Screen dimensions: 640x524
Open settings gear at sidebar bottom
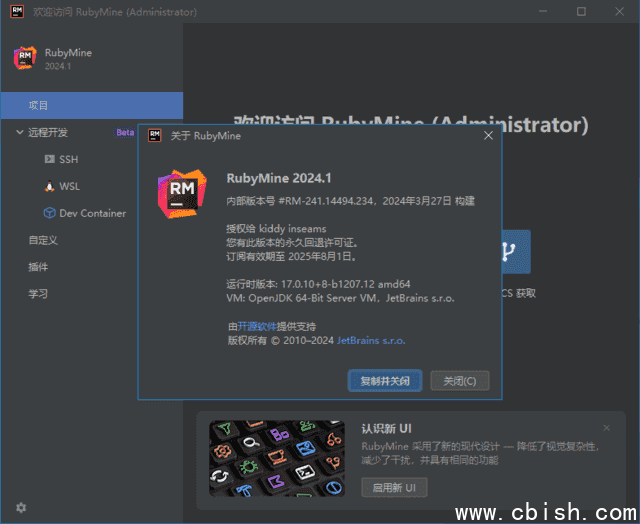pos(21,507)
